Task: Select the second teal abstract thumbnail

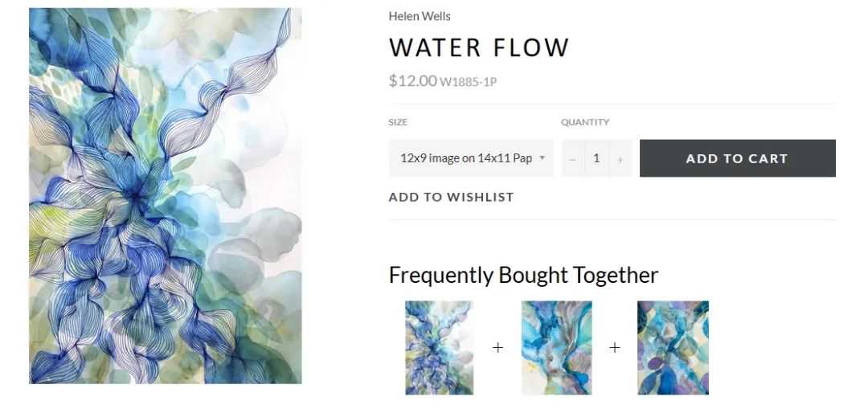Action: 556,348
